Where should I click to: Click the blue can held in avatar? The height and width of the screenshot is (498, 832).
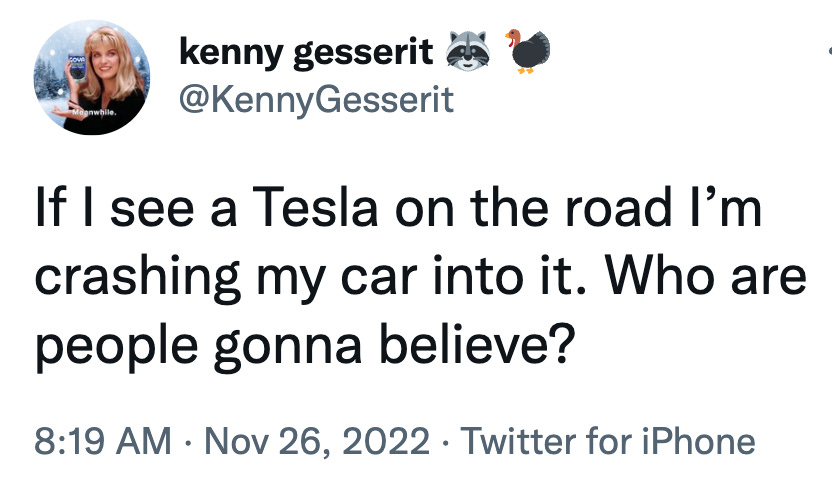click(x=77, y=67)
